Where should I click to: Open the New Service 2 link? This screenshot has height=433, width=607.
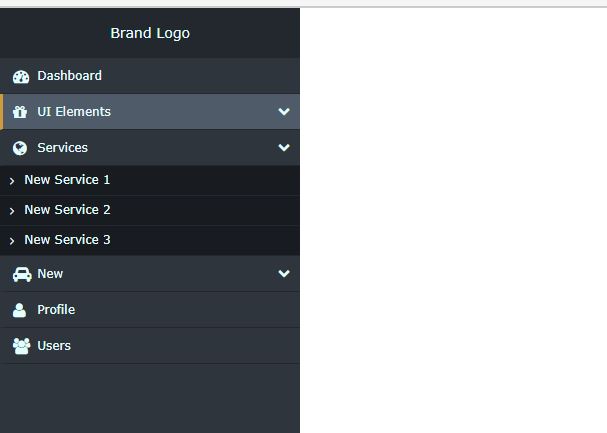[150, 210]
